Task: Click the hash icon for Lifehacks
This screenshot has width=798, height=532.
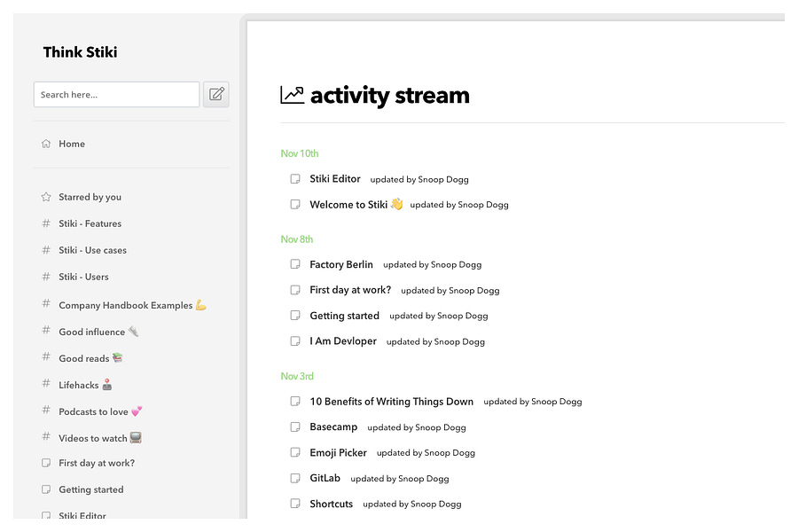Action: coord(46,383)
